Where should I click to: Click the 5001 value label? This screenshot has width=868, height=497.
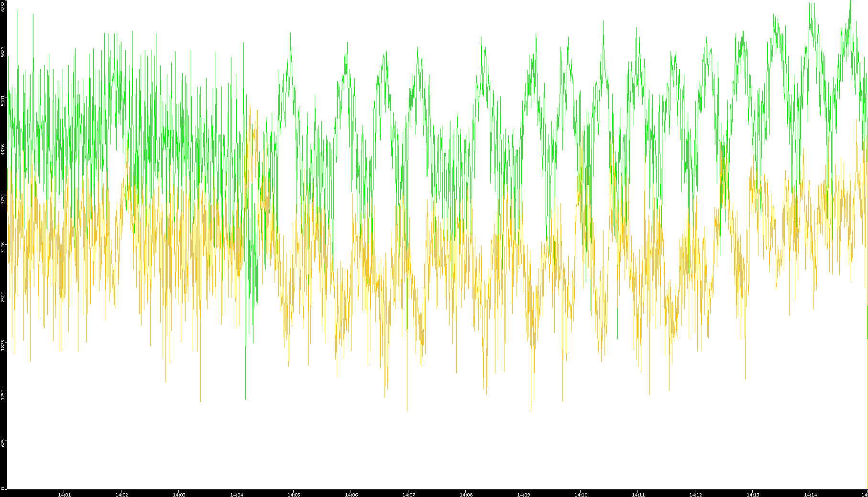pyautogui.click(x=3, y=100)
